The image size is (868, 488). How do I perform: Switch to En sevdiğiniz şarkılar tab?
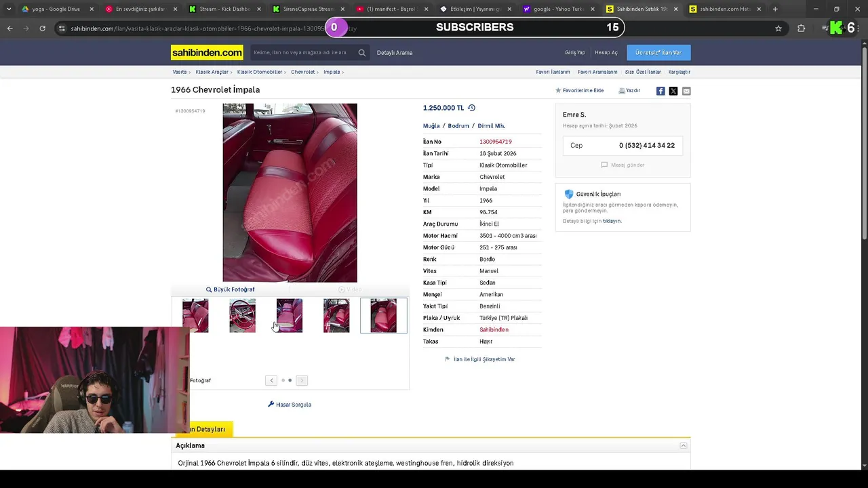coord(140,9)
